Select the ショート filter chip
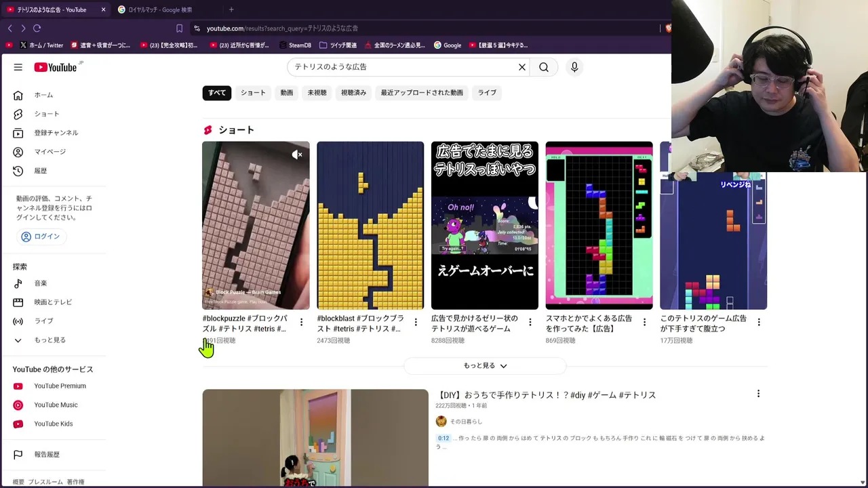Screen dimensions: 868x488 pyautogui.click(x=253, y=93)
